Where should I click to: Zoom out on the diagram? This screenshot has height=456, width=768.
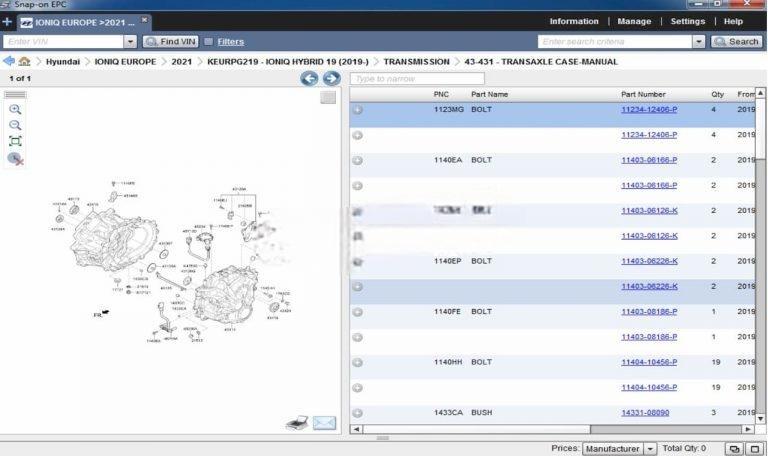click(x=15, y=125)
